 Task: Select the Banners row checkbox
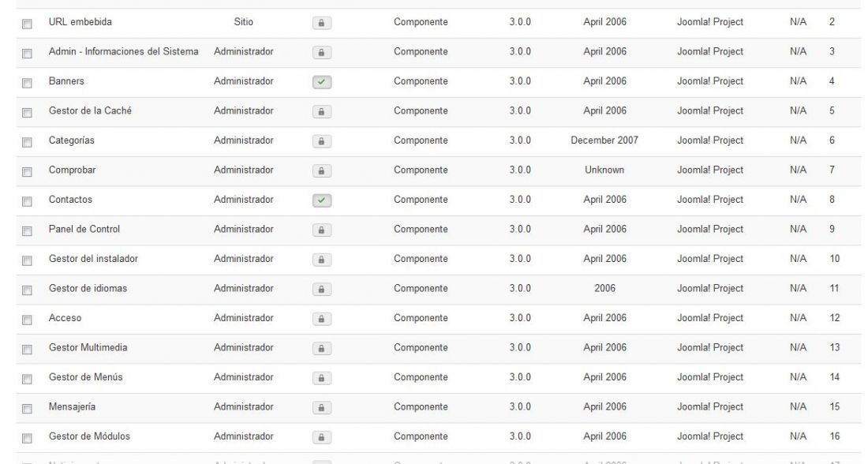tap(27, 83)
